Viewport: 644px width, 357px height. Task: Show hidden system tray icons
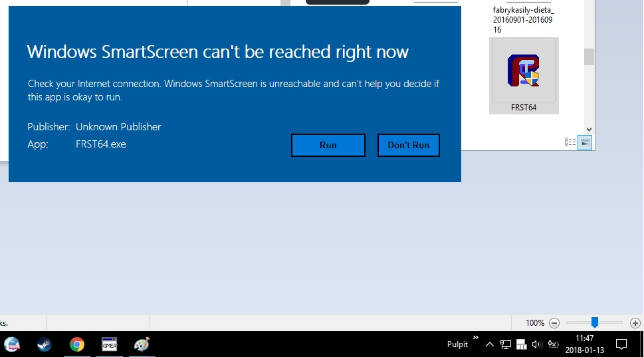[x=490, y=344]
